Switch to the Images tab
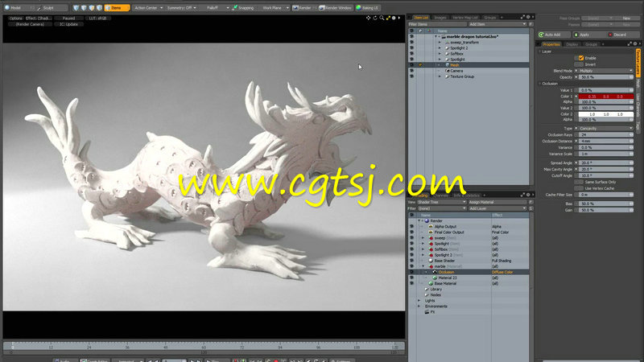Image resolution: width=644 pixels, height=362 pixels. (x=440, y=18)
